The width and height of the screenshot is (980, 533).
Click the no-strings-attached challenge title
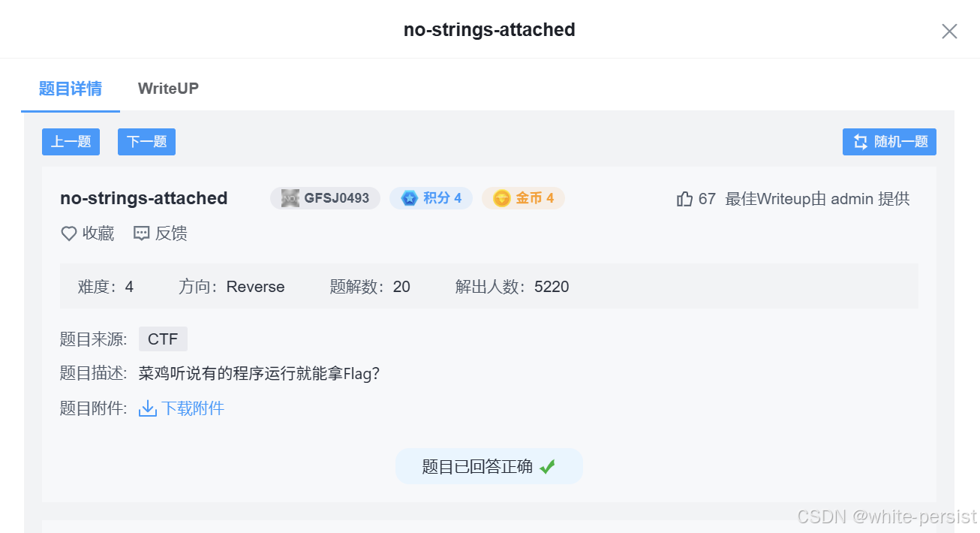pyautogui.click(x=143, y=198)
